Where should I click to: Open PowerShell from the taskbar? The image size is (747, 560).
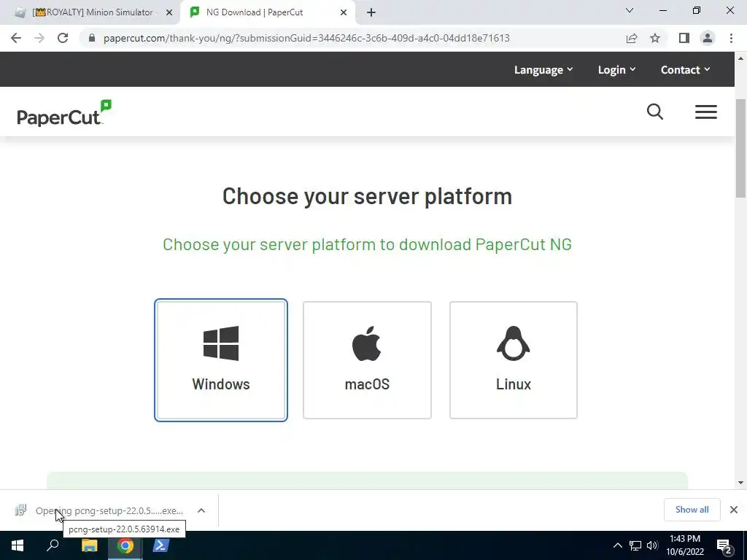click(x=160, y=545)
